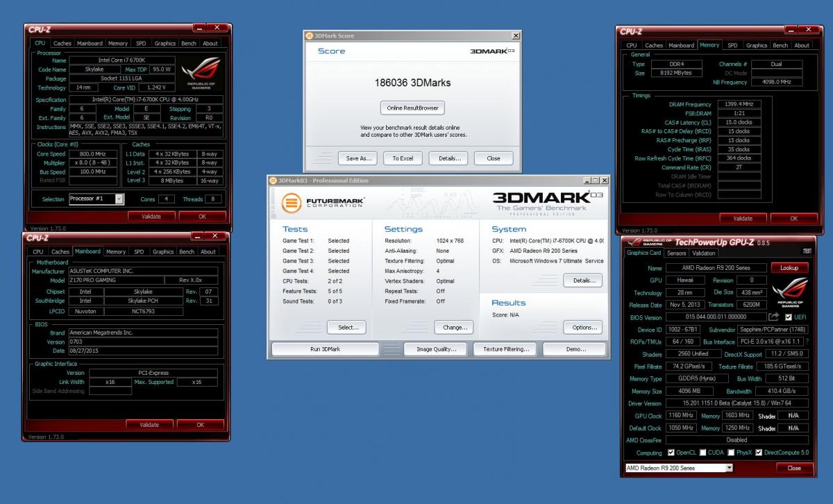
Task: Click Validate in the CPU-Z timings window
Action: (743, 218)
